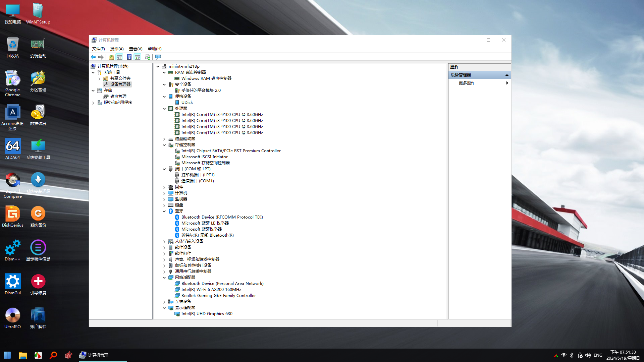This screenshot has height=362, width=644.
Task: Open the 分区管理 desktop icon
Action: pyautogui.click(x=38, y=81)
